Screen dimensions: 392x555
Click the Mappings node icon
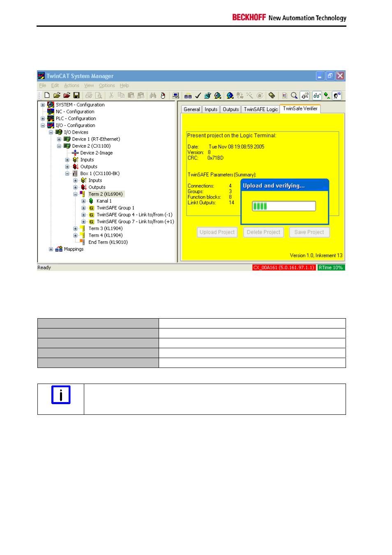click(x=59, y=249)
